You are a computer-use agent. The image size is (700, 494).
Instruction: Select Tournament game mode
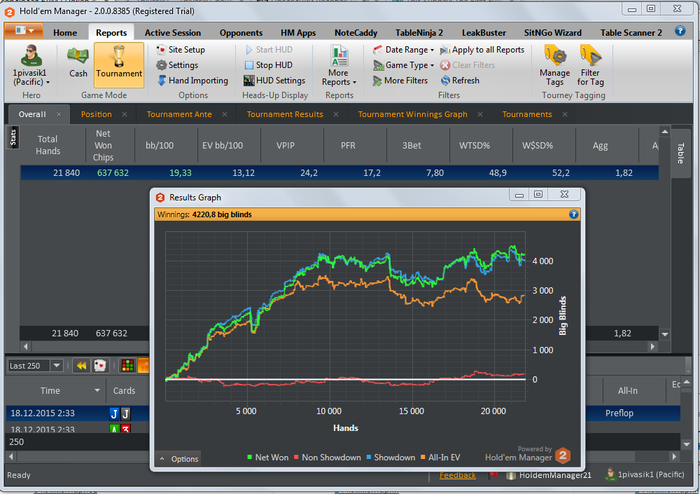(x=119, y=65)
